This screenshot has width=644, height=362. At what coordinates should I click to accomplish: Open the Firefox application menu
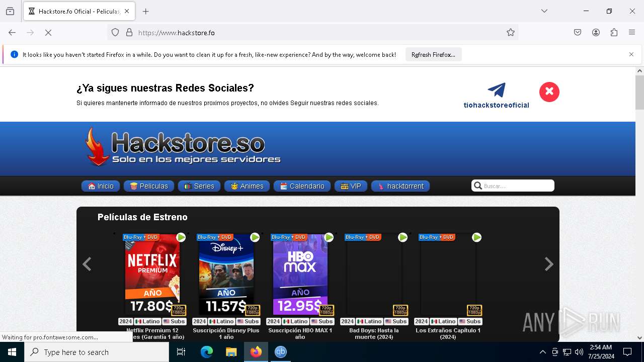632,33
